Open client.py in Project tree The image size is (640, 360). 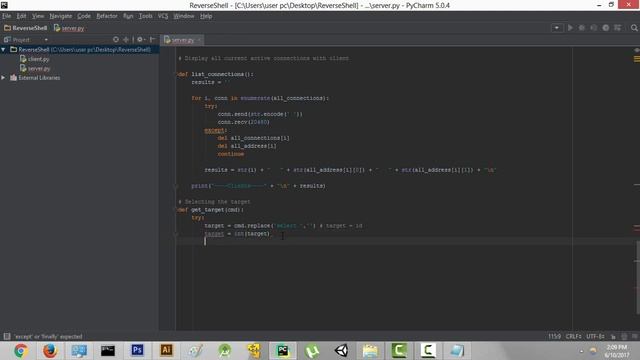pyautogui.click(x=35, y=59)
